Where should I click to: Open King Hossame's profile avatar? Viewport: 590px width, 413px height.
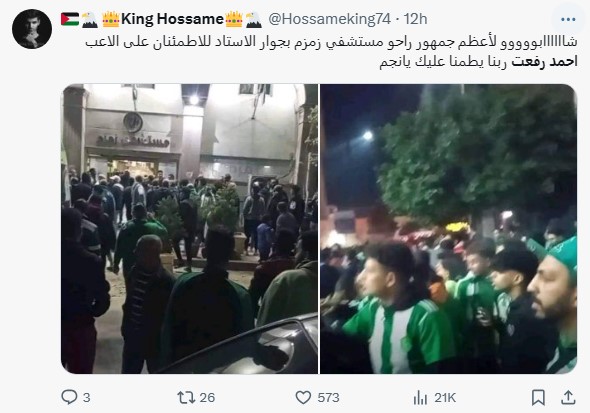point(32,29)
